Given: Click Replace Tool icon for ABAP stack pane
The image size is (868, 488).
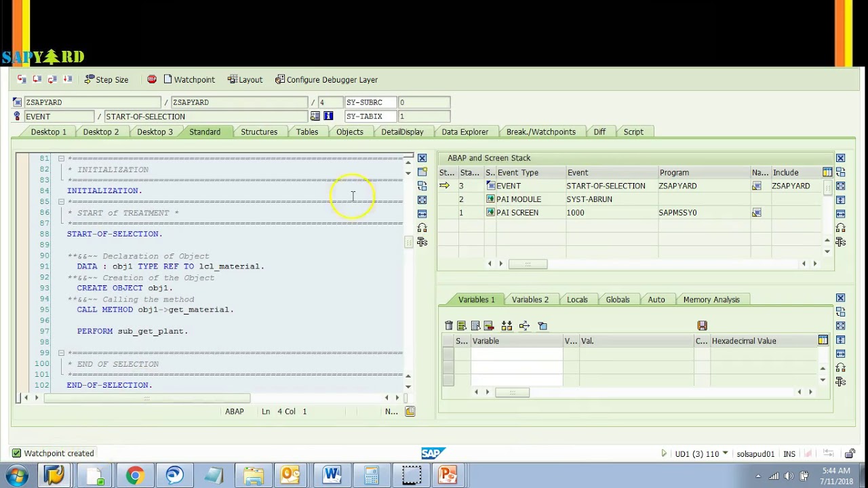Looking at the screenshot, I should [x=840, y=172].
